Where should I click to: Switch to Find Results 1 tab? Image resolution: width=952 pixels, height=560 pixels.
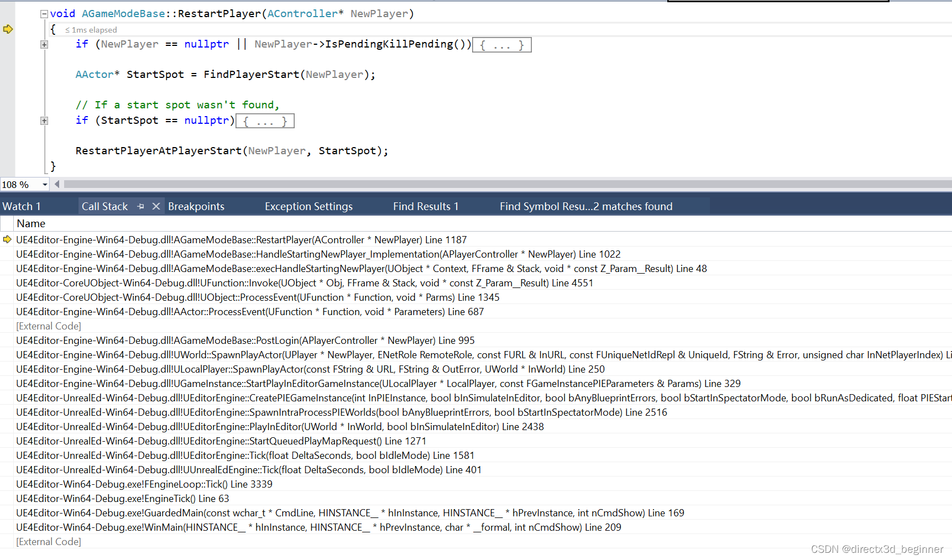[426, 206]
